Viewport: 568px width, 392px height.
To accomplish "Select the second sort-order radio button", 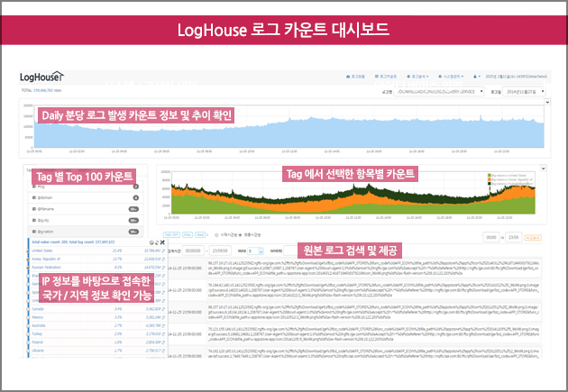I will point(240,235).
